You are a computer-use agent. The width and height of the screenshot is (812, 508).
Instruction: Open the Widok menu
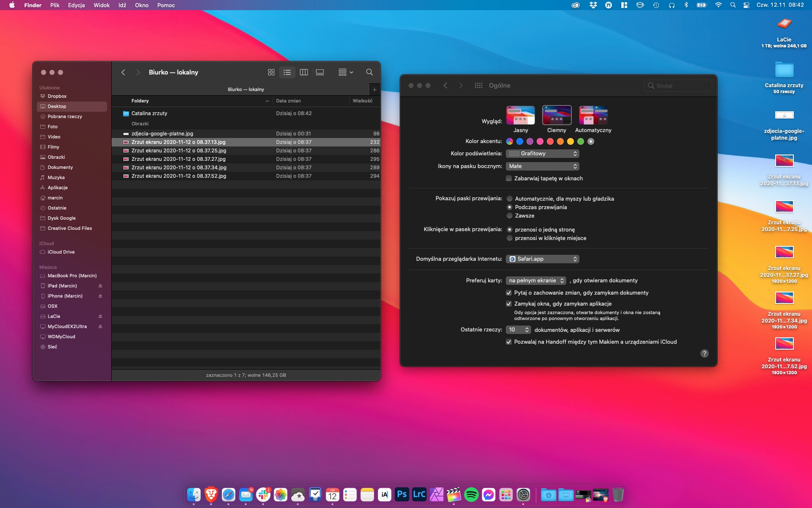coord(101,5)
